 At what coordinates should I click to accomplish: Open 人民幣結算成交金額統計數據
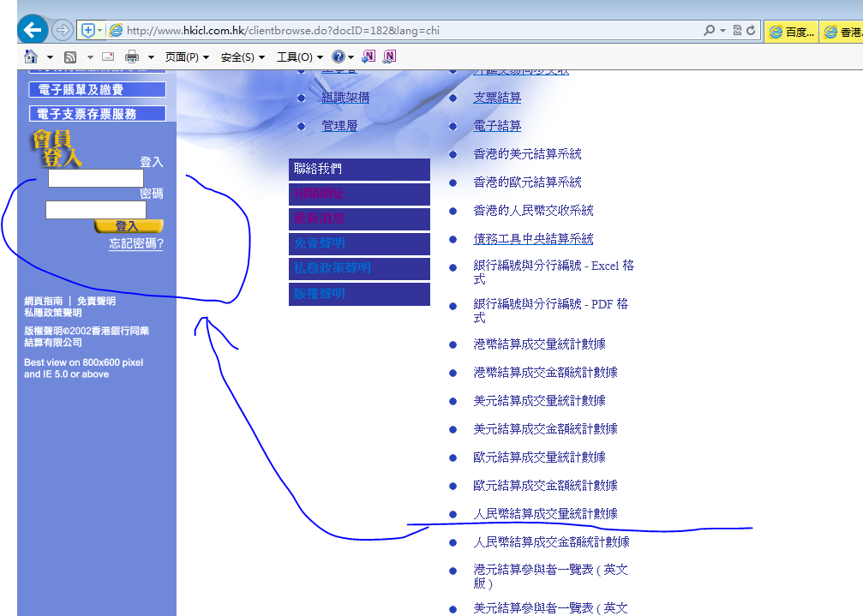click(x=552, y=542)
